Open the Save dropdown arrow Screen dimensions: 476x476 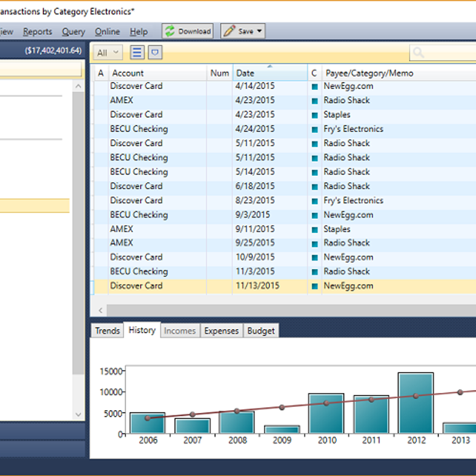click(x=260, y=31)
